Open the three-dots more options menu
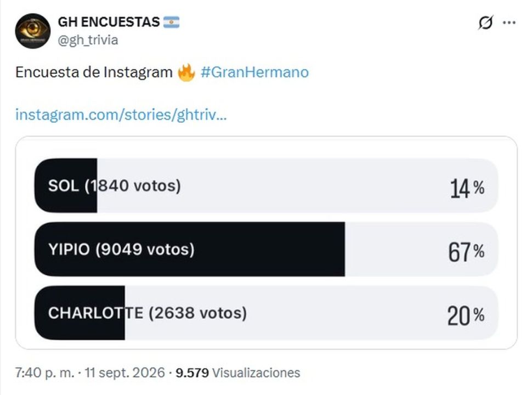This screenshot has width=532, height=395. click(x=509, y=22)
